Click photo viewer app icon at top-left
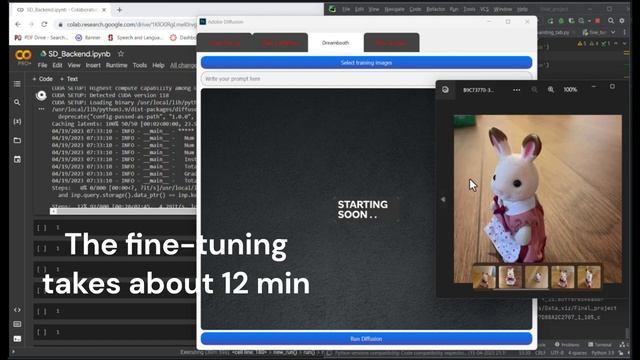The image size is (640, 360). 445,89
